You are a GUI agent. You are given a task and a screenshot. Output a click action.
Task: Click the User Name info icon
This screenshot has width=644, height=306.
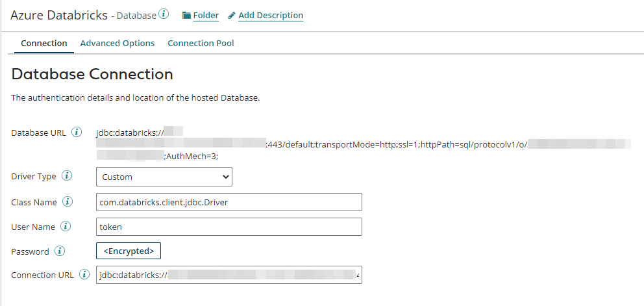pos(65,227)
